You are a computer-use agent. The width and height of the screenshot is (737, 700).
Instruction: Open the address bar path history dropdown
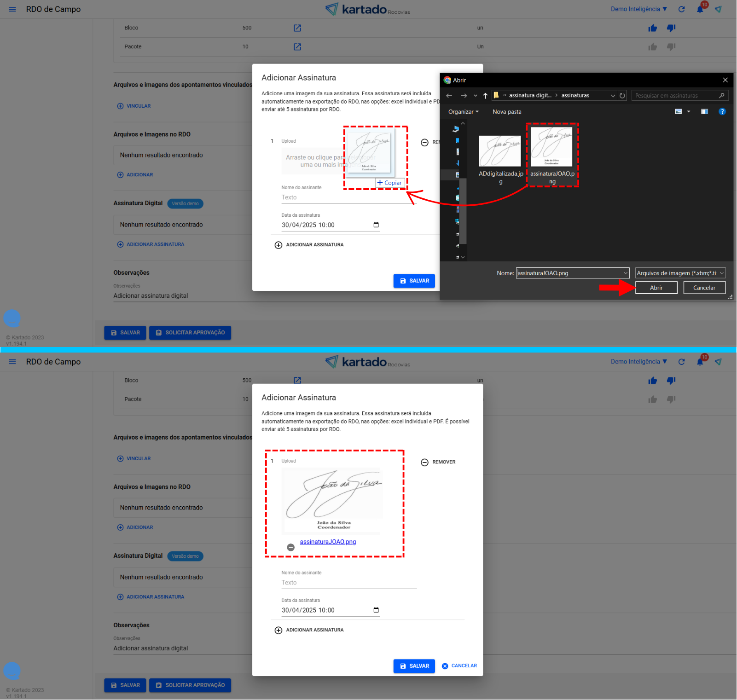(x=613, y=96)
